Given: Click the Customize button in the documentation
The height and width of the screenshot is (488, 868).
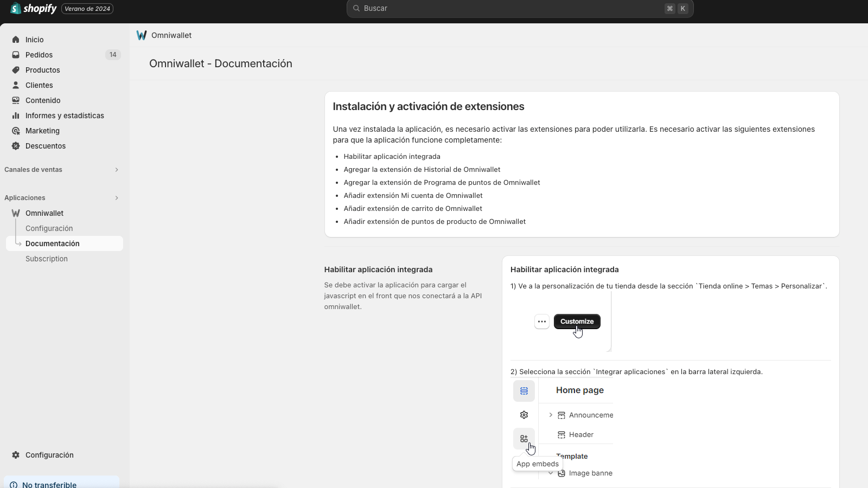Looking at the screenshot, I should (577, 321).
